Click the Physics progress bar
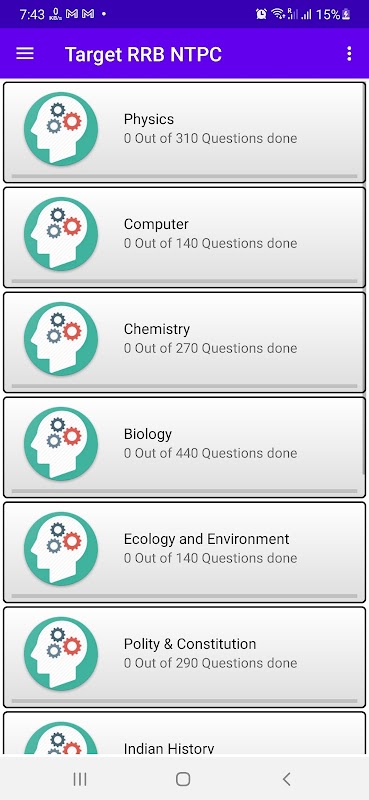Image resolution: width=369 pixels, height=800 pixels. pyautogui.click(x=184, y=176)
